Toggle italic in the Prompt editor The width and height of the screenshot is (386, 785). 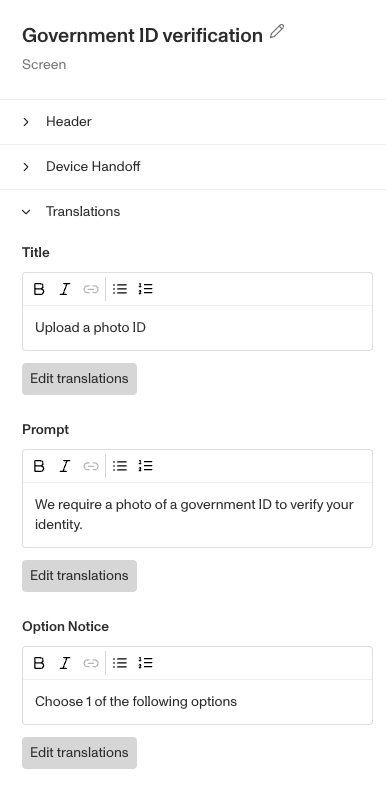(x=65, y=466)
